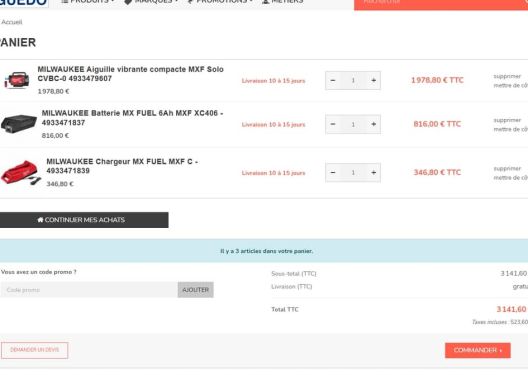The width and height of the screenshot is (528, 380).
Task: Open Chargeur MX FUEL product thumbnail
Action: 21,172
